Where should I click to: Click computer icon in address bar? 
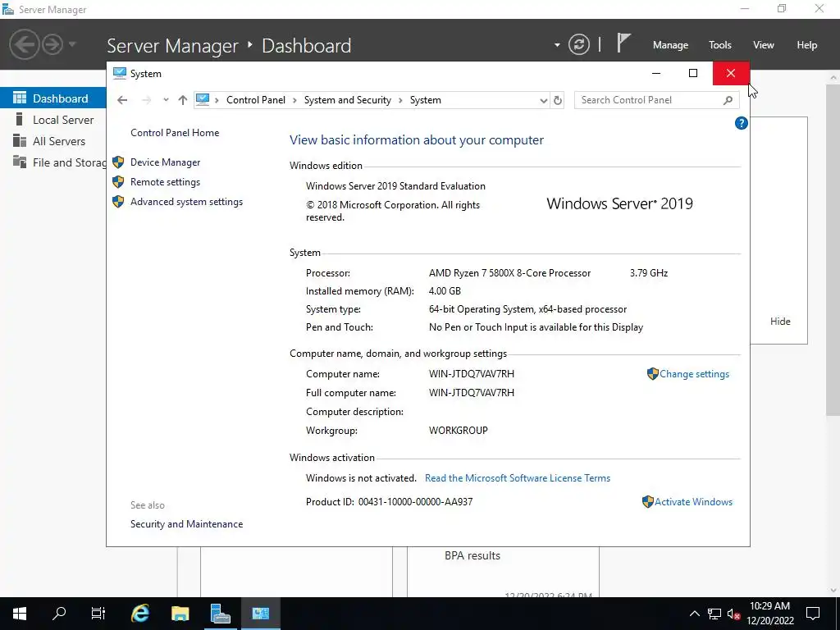pyautogui.click(x=203, y=99)
